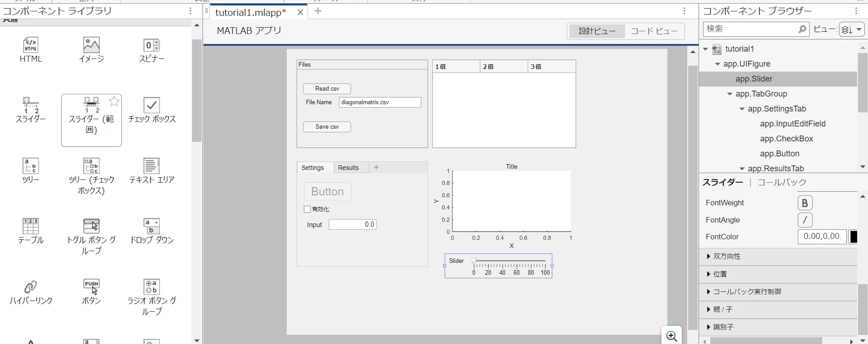Click the File Name edit field
868x344 pixels.
[380, 102]
